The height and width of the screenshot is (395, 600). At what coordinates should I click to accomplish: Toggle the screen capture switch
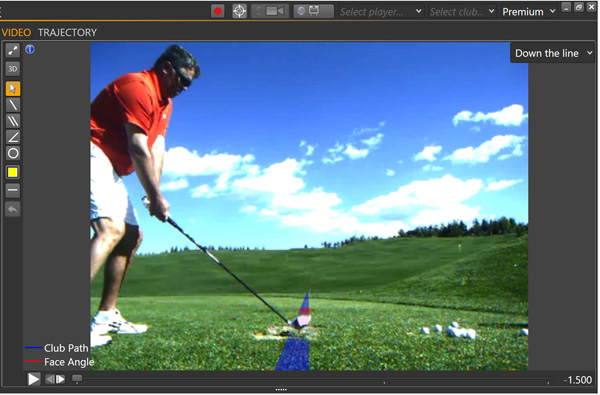point(313,11)
